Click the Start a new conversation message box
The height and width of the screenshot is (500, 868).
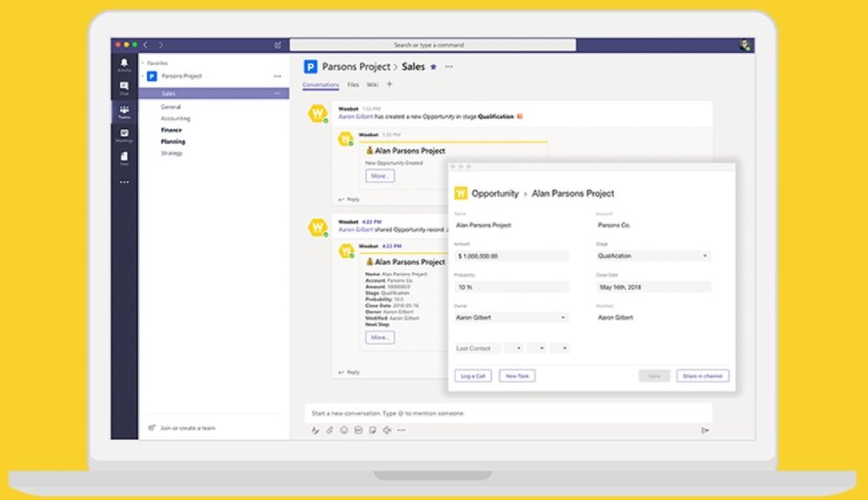coord(508,413)
